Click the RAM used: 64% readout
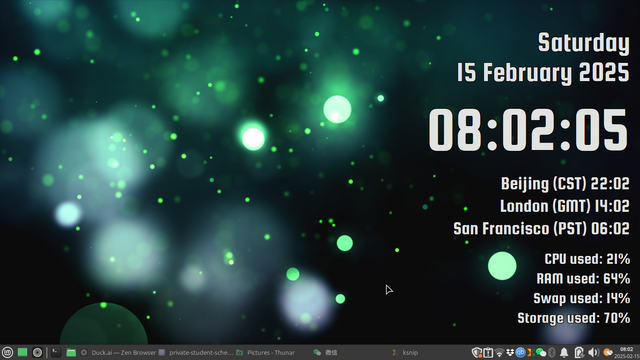This screenshot has height=360, width=640. 583,278
